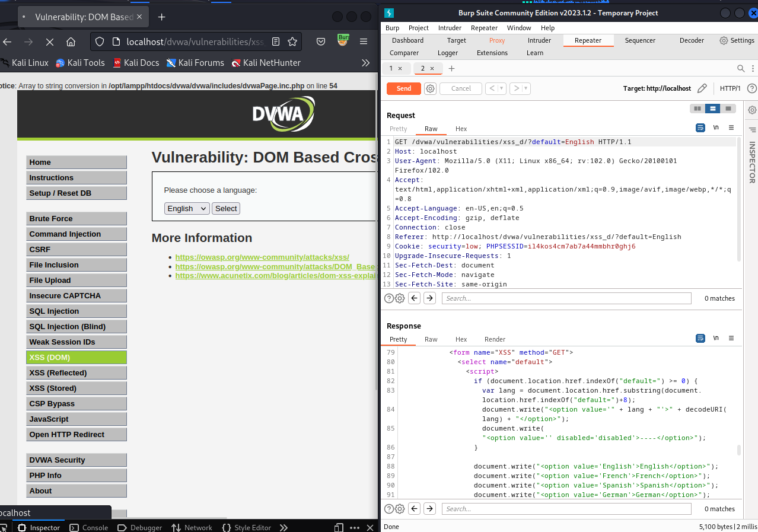Open the English language dropdown
This screenshot has width=758, height=532.
187,208
